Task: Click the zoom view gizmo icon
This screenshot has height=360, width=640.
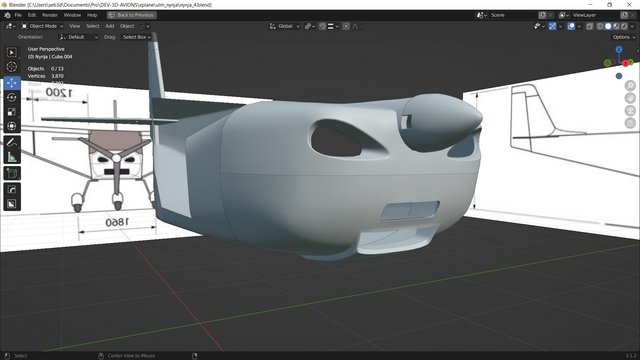Action: point(630,85)
